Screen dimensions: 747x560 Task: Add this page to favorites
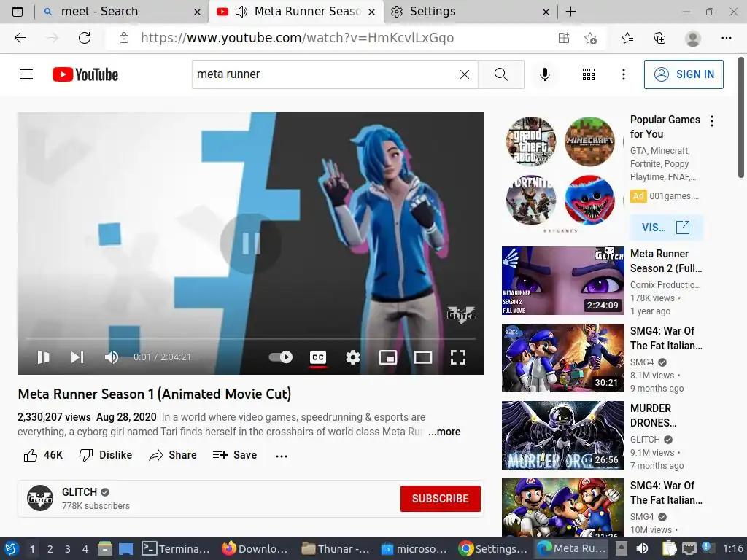590,38
